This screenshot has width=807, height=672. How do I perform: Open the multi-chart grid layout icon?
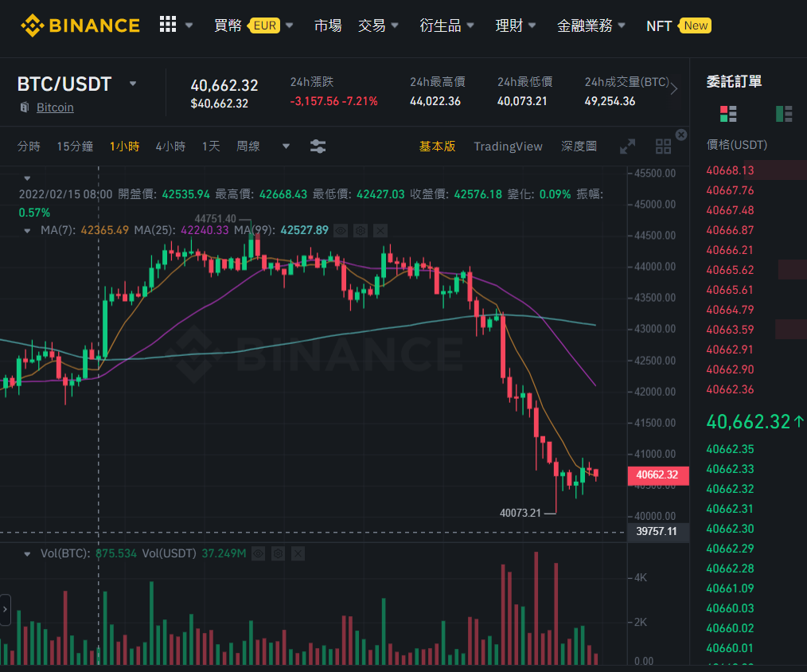tap(663, 147)
